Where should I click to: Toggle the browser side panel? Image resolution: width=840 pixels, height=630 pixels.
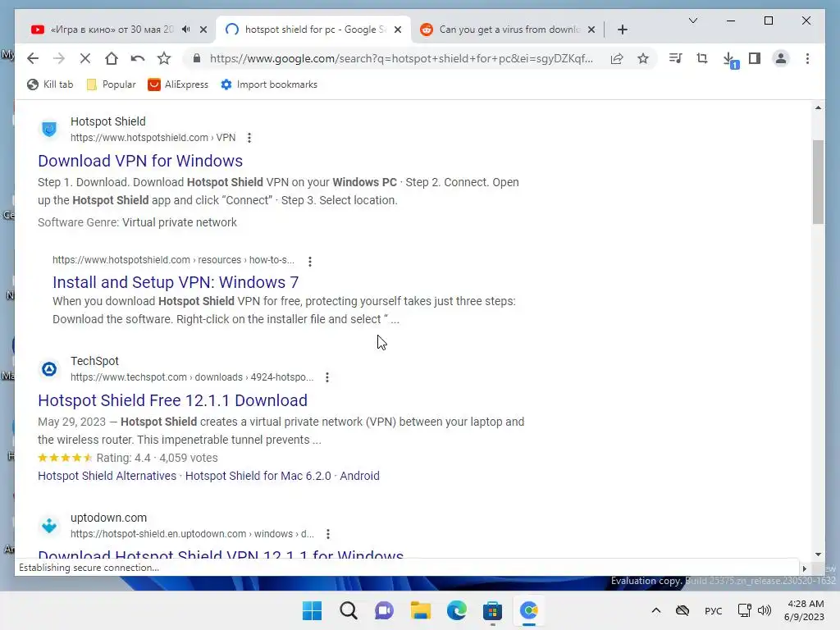(x=755, y=58)
